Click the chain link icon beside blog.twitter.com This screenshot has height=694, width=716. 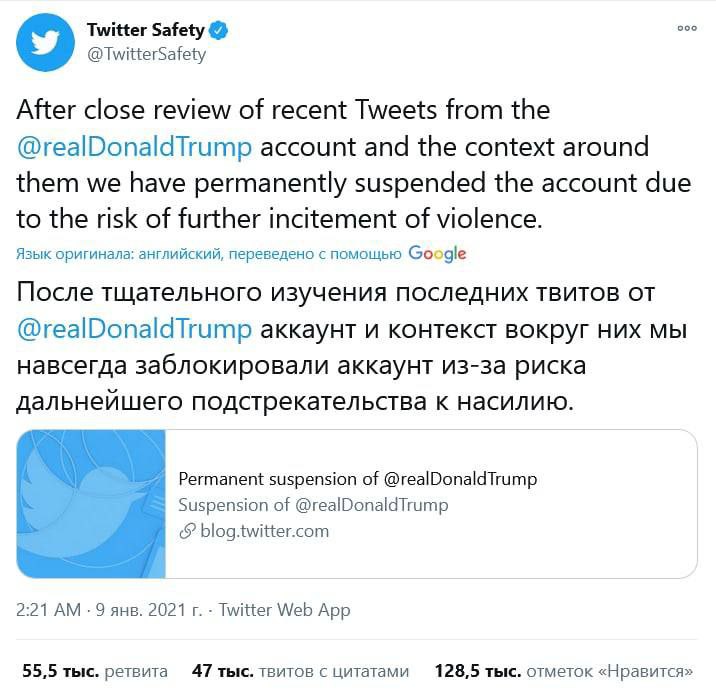click(186, 532)
